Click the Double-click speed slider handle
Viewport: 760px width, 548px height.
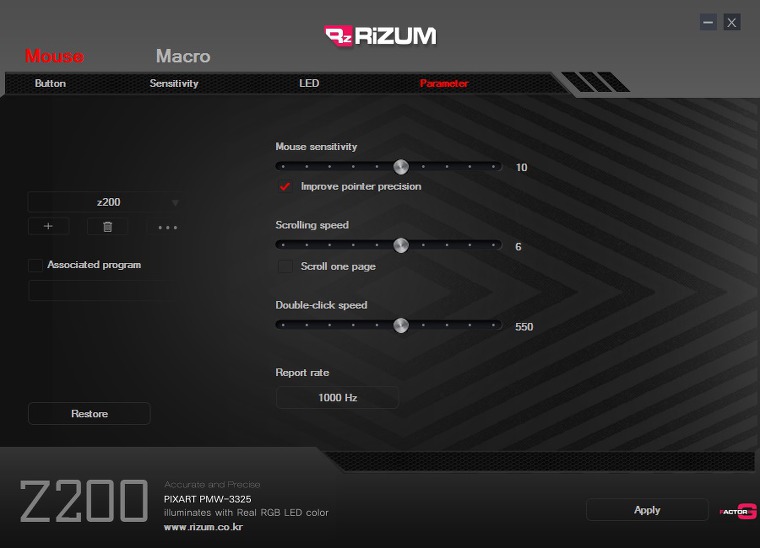tap(401, 325)
